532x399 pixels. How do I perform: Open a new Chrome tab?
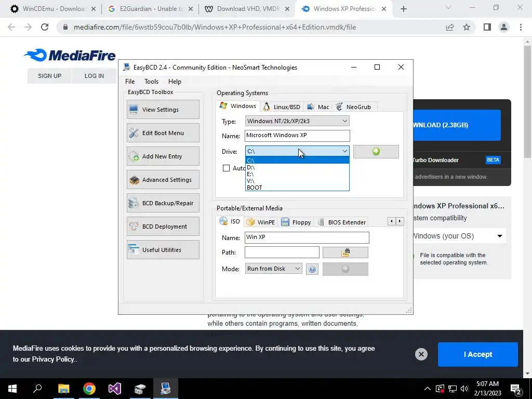(403, 9)
